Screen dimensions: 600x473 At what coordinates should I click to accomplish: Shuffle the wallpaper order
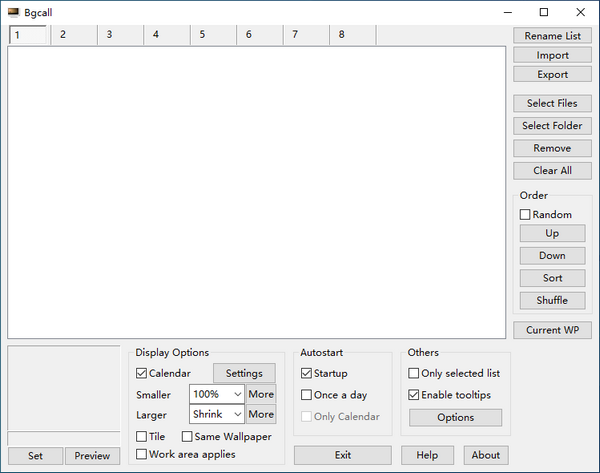552,300
